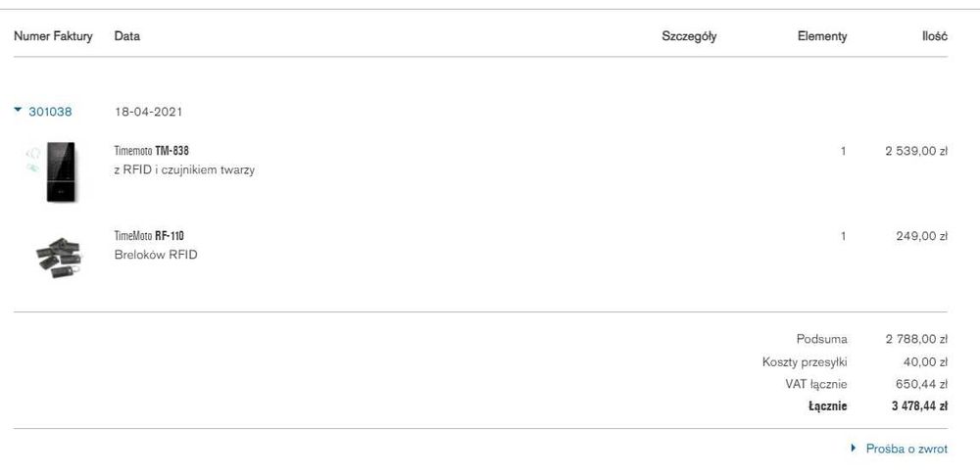Open invoice number 301038 link
The width and height of the screenshot is (980, 476).
pos(50,112)
